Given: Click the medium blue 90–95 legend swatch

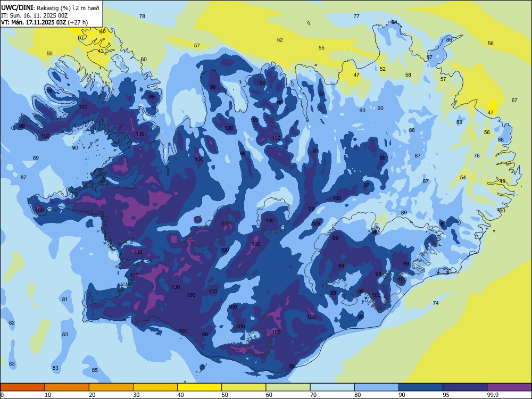Looking at the screenshot, I should (421, 387).
